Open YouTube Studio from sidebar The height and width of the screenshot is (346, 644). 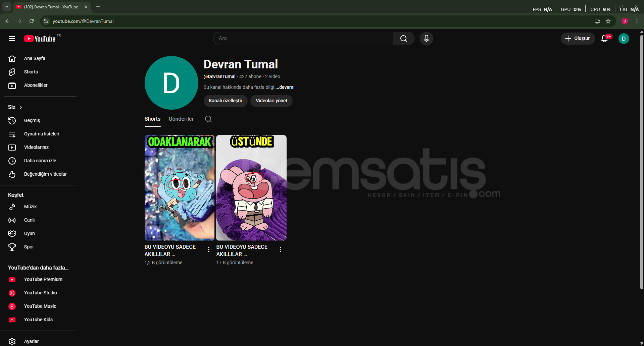[x=40, y=293]
